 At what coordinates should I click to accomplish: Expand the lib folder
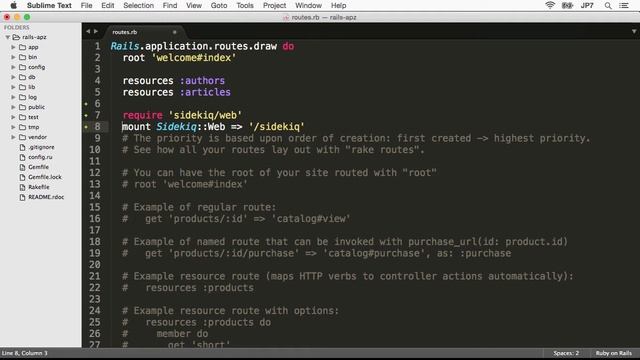point(13,87)
